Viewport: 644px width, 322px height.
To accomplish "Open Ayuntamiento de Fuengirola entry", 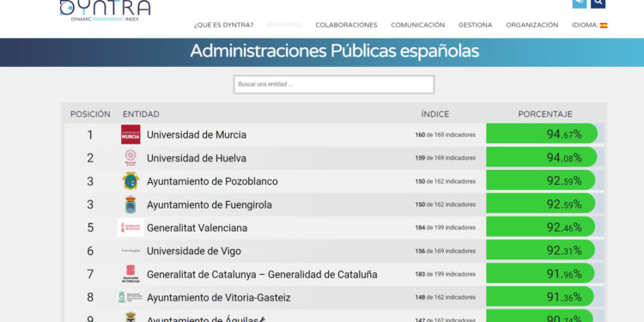I will pyautogui.click(x=210, y=204).
